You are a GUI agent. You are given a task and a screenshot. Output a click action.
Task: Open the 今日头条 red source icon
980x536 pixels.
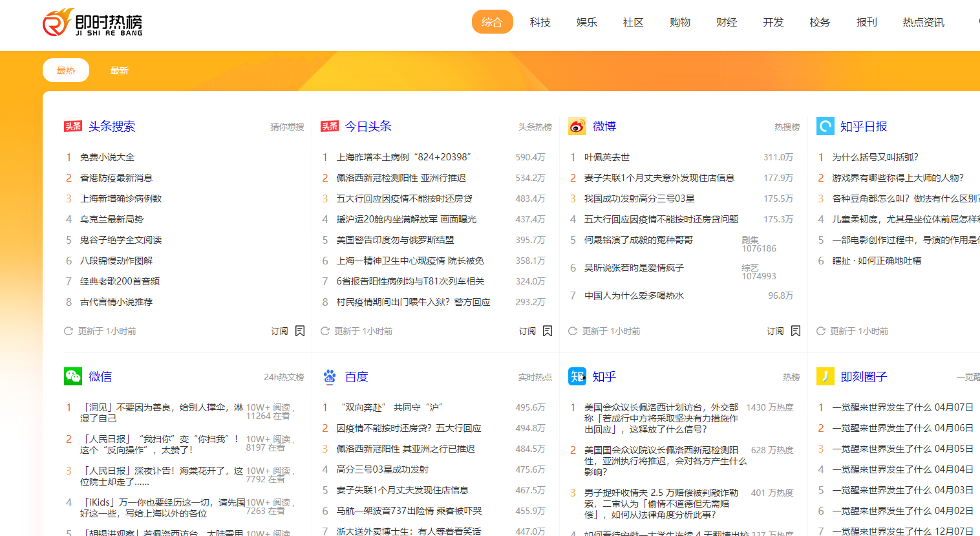[x=330, y=126]
